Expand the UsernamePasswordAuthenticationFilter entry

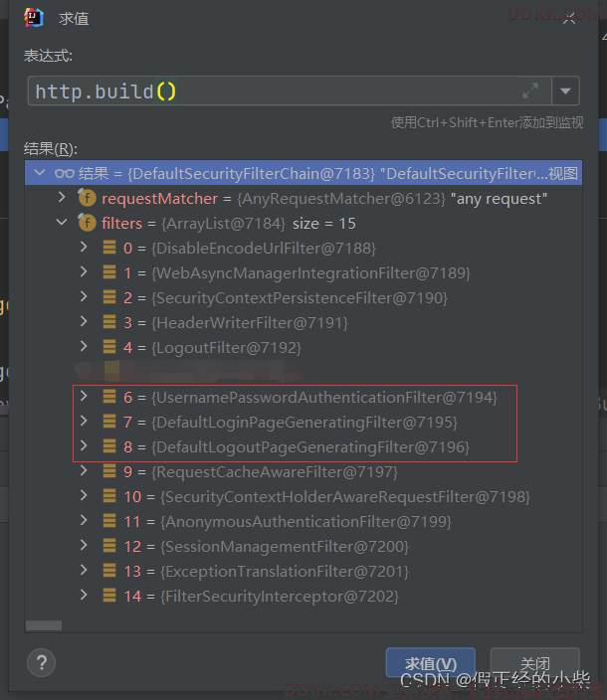click(84, 397)
